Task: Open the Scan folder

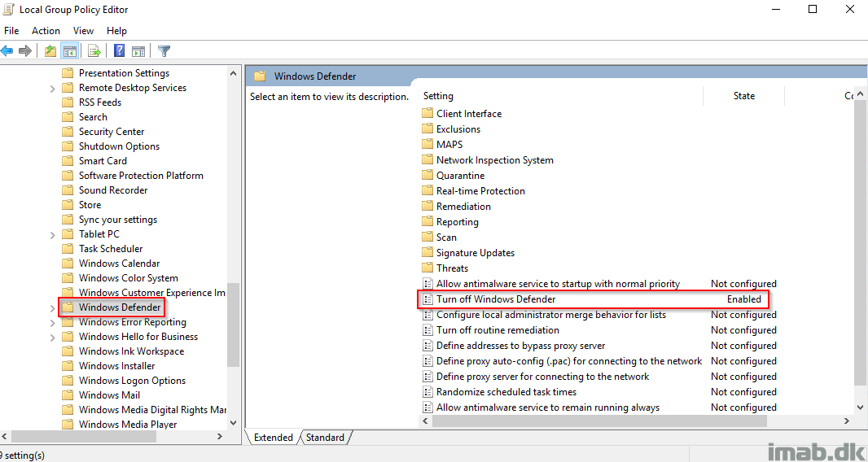Action: coord(446,238)
